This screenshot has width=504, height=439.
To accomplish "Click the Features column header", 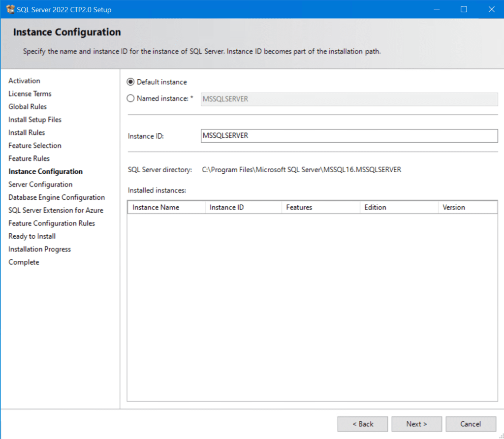I will point(321,207).
